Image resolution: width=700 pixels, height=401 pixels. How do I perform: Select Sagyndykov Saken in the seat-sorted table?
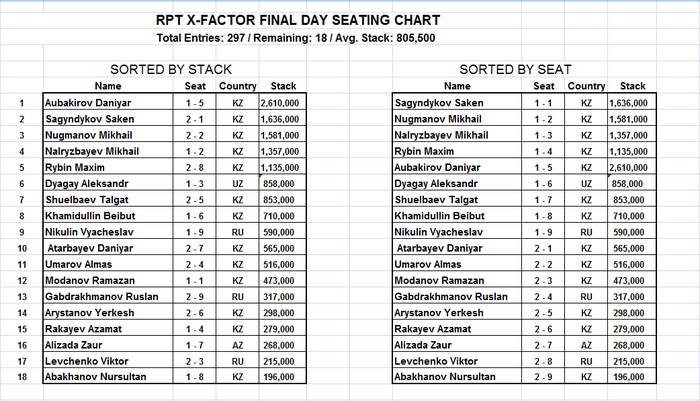pos(442,102)
